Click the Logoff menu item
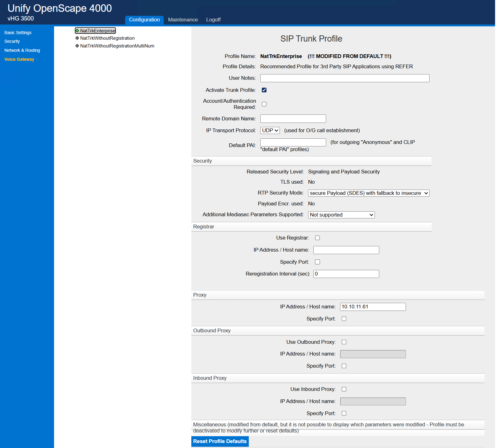 pyautogui.click(x=213, y=20)
